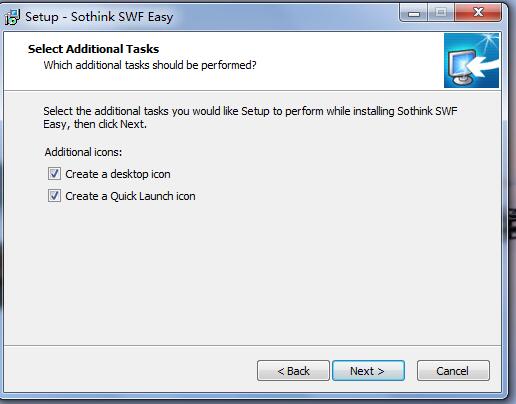Click empty space left of the Back button
This screenshot has height=404, width=516.
pos(130,370)
